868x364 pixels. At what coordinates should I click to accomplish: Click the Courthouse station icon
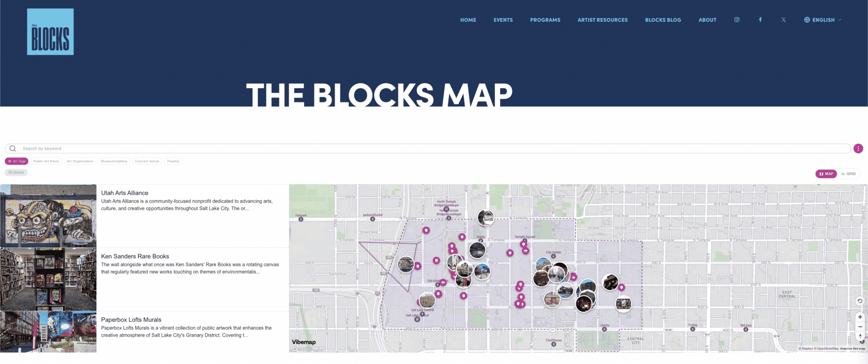[553, 344]
